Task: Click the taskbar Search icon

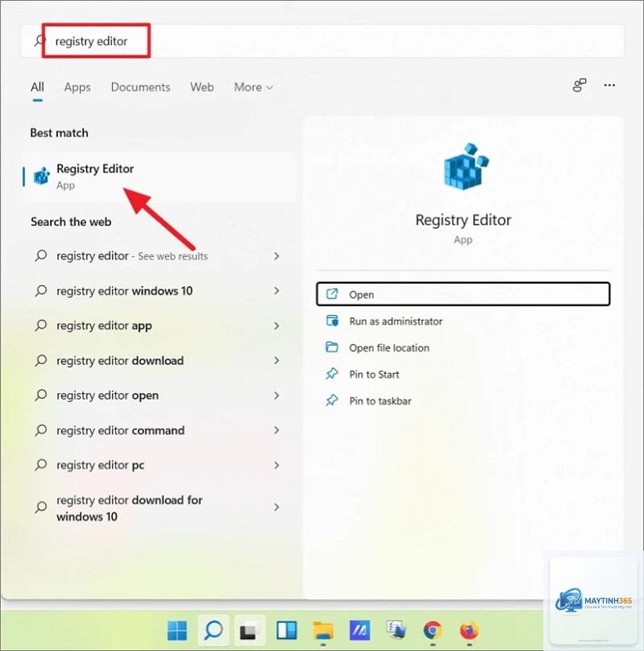Action: click(214, 631)
